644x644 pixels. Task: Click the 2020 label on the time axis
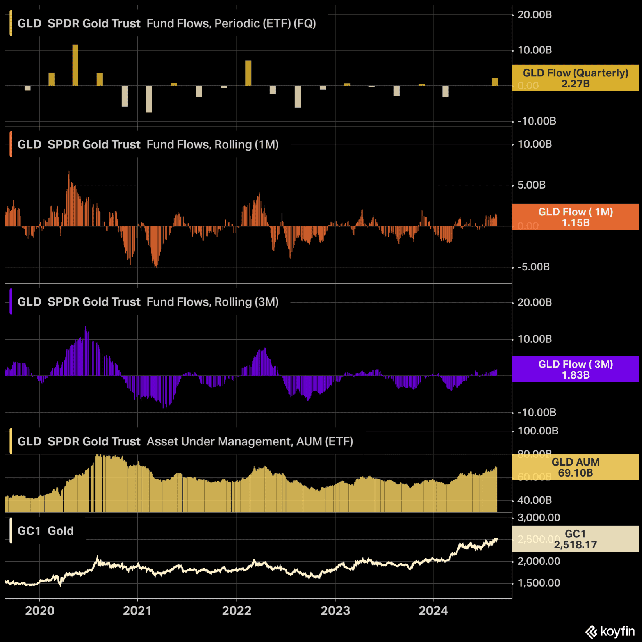40,611
